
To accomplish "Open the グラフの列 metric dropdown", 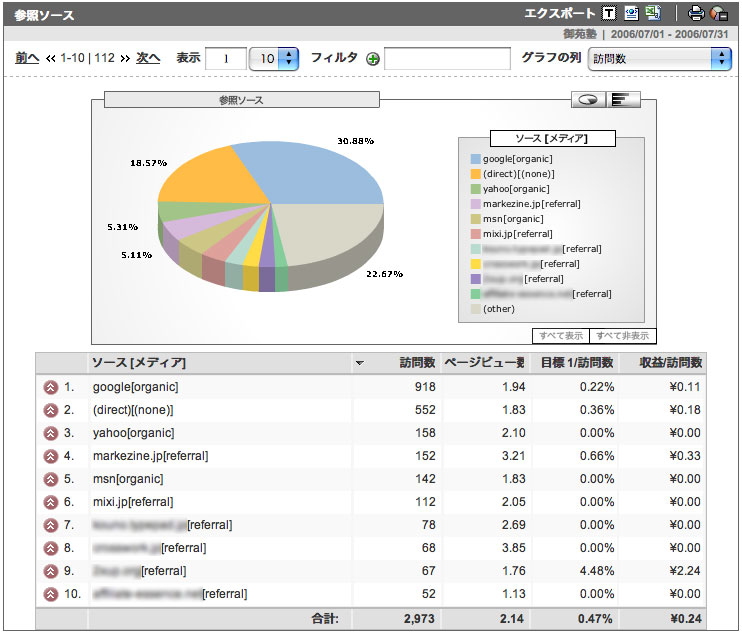I will [x=659, y=58].
